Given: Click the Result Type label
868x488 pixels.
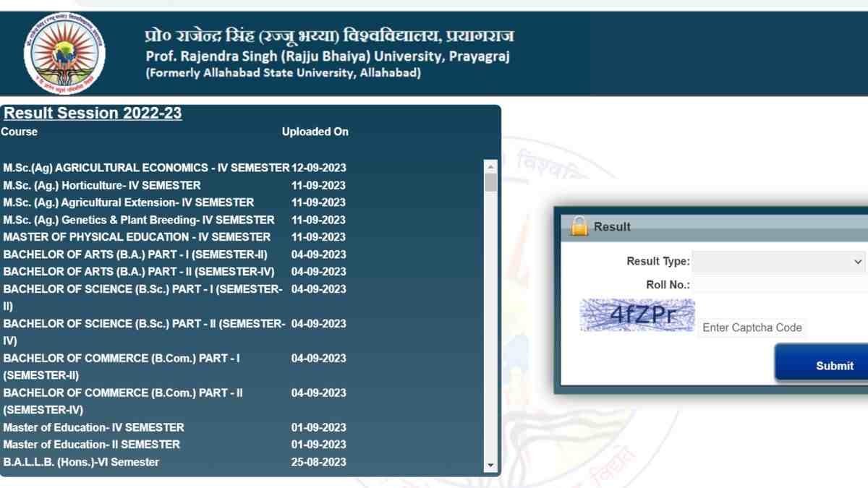Looking at the screenshot, I should [x=658, y=262].
